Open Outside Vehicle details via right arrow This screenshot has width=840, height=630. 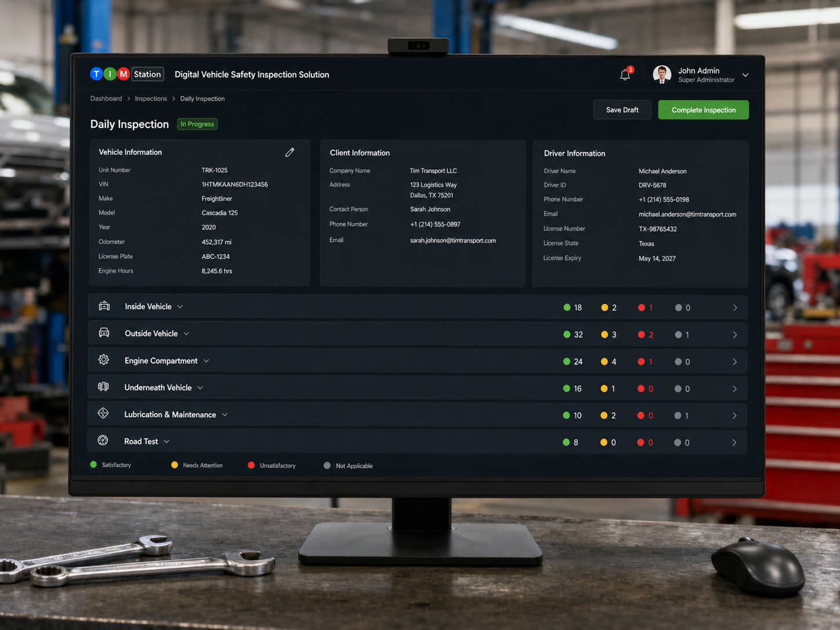735,335
